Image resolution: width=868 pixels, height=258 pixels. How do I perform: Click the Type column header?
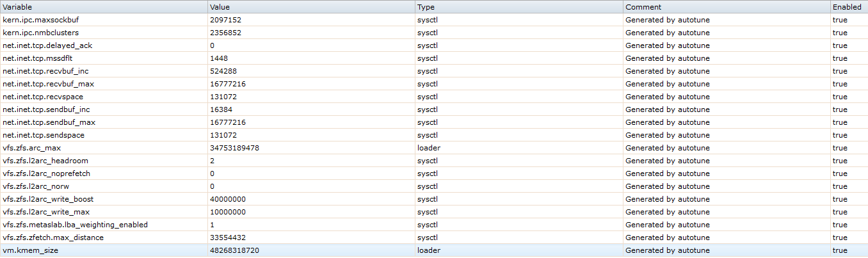[426, 7]
